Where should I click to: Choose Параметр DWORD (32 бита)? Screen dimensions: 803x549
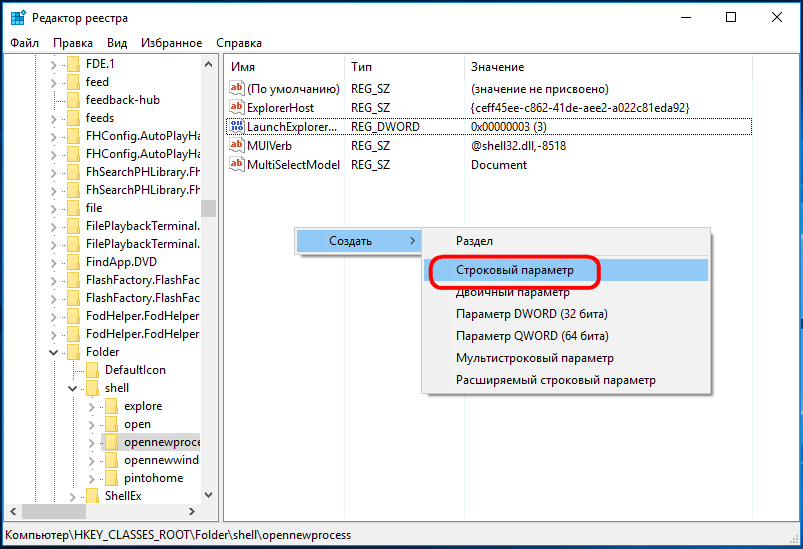(x=566, y=314)
